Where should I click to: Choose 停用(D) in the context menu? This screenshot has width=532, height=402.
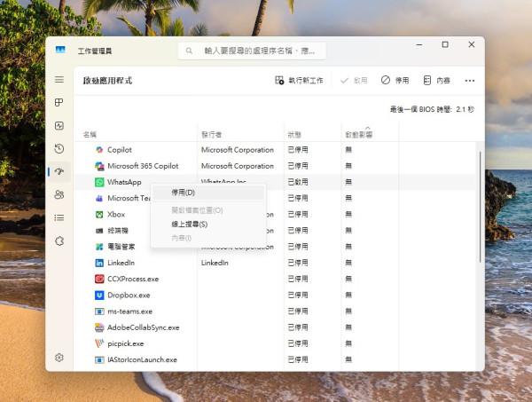184,193
